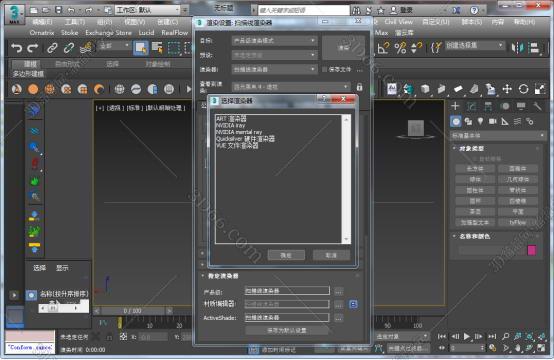The height and width of the screenshot is (360, 554).
Task: Open the Workspaces dropdown in title bar
Action: (148, 10)
